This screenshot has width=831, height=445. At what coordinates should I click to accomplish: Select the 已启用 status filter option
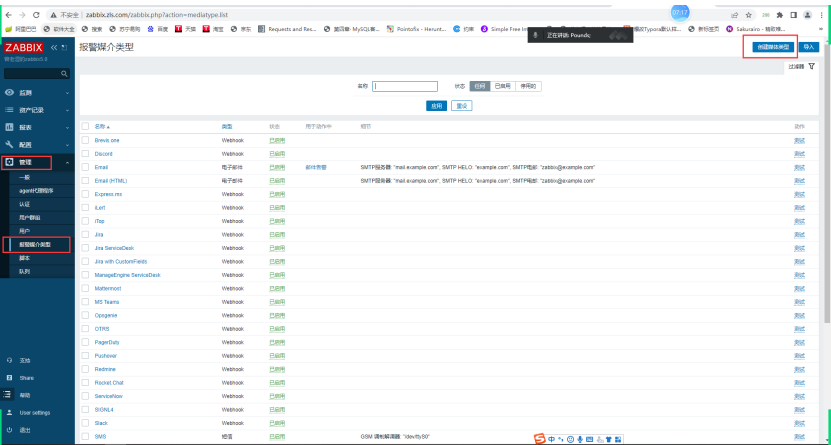(502, 86)
